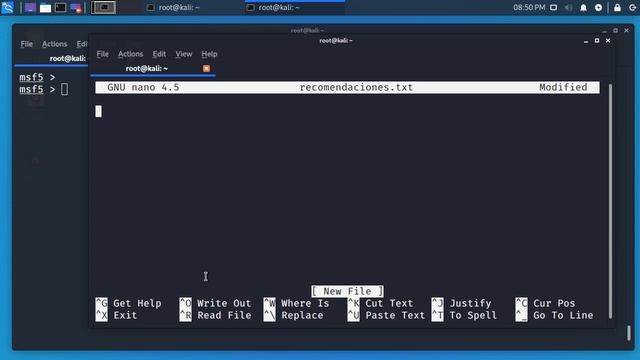Switch to first root@kali taskbar window

[x=173, y=7]
